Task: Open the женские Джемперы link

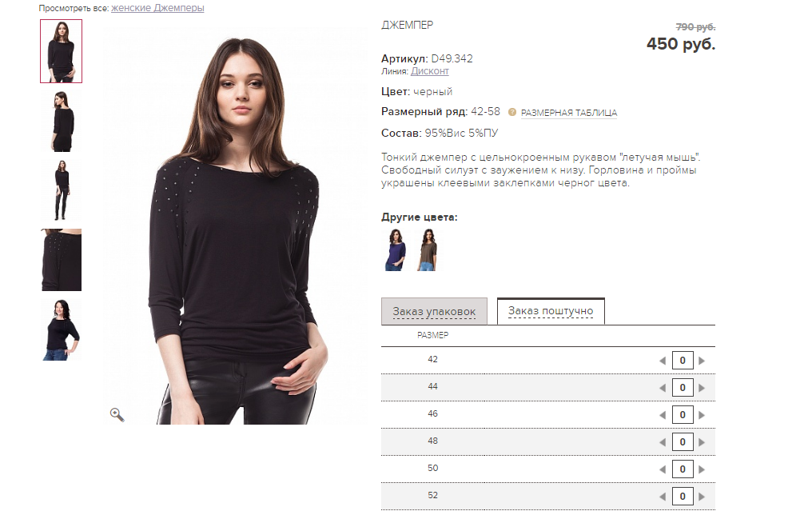Action: point(157,8)
